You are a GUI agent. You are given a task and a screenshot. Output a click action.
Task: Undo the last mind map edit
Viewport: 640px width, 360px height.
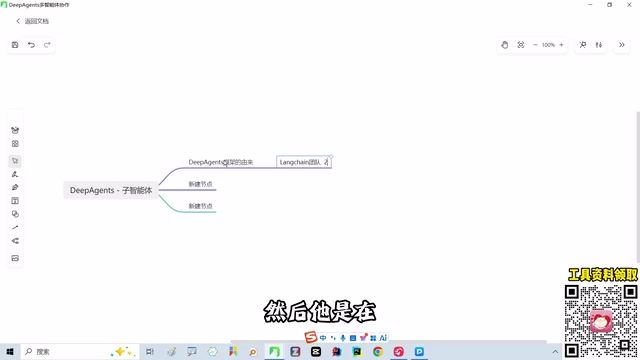point(31,45)
